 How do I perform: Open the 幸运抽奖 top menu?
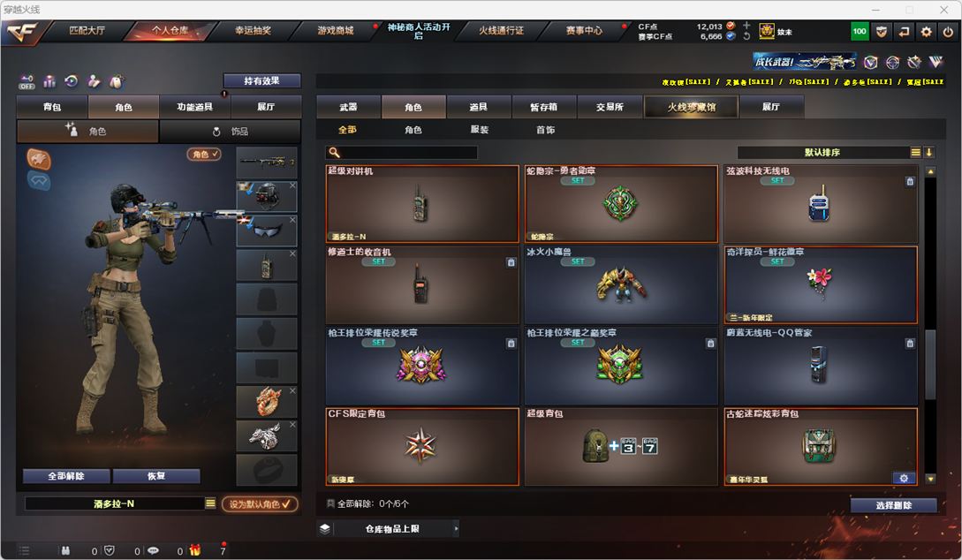coord(253,31)
